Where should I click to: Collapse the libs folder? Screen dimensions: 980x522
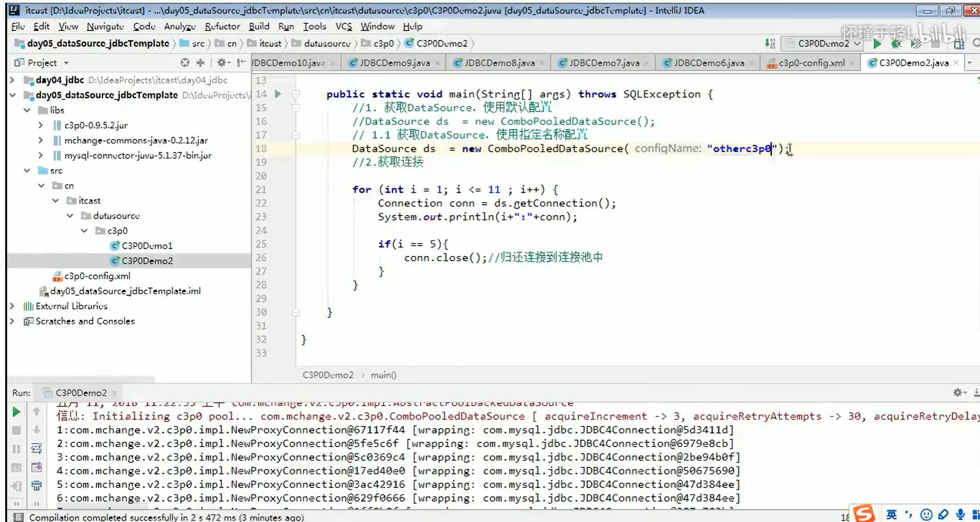27,110
